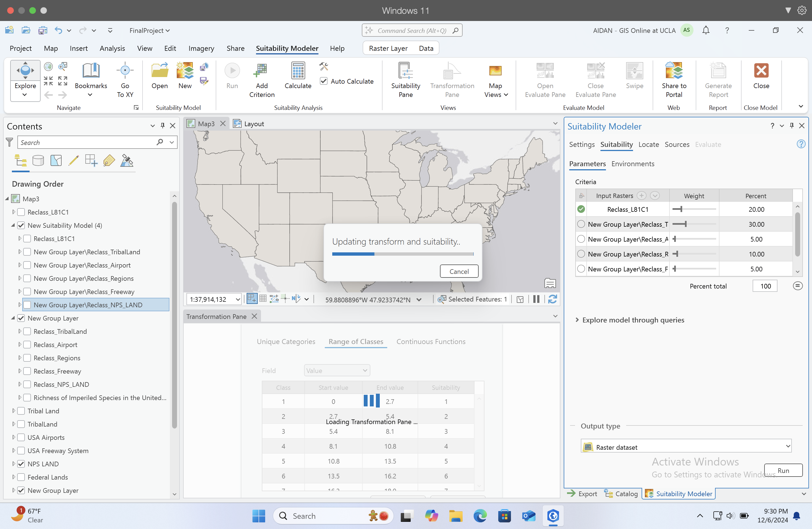Pause map drawing with pause icon
The width and height of the screenshot is (812, 529).
536,299
